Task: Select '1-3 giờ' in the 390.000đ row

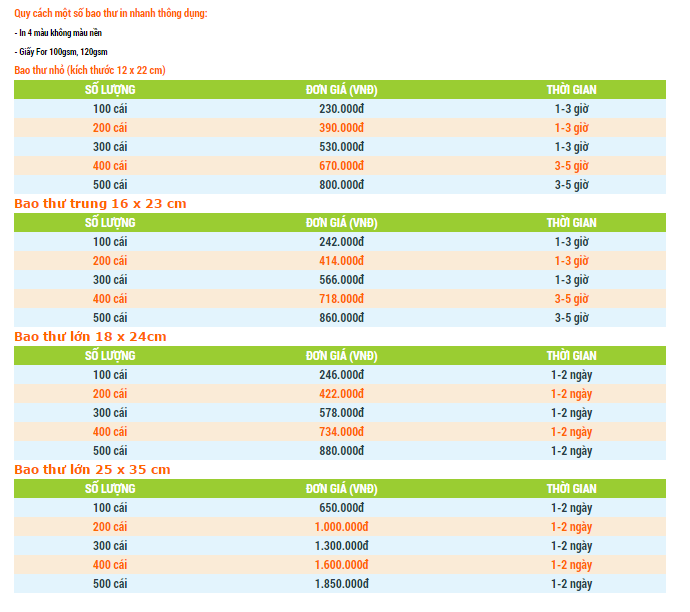Action: pos(572,128)
